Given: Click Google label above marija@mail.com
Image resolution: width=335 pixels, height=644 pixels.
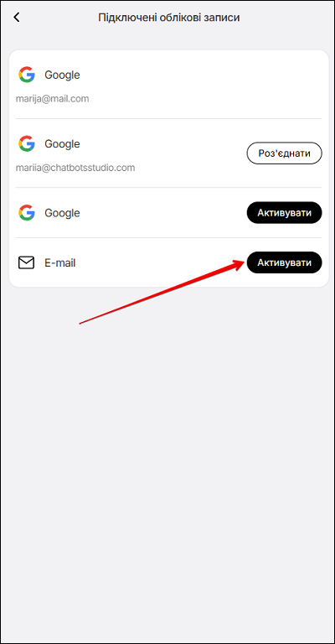Looking at the screenshot, I should point(62,75).
